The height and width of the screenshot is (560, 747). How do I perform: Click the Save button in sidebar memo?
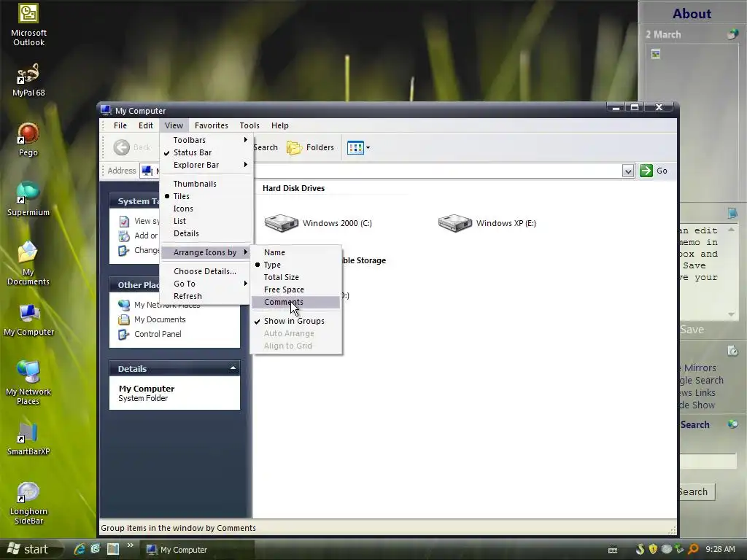692,330
